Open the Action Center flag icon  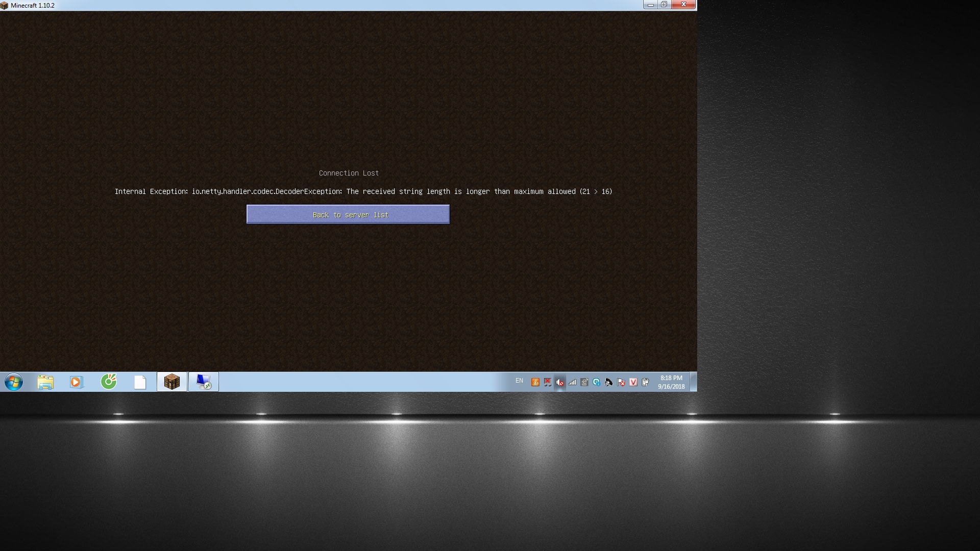(621, 382)
